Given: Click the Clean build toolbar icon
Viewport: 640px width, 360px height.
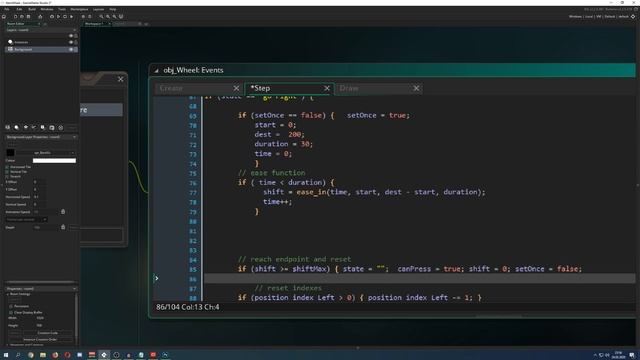Looking at the screenshot, I should point(71,17).
